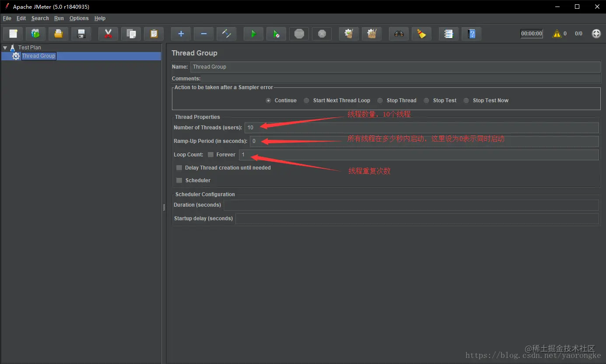Open the Search menu

(x=40, y=18)
